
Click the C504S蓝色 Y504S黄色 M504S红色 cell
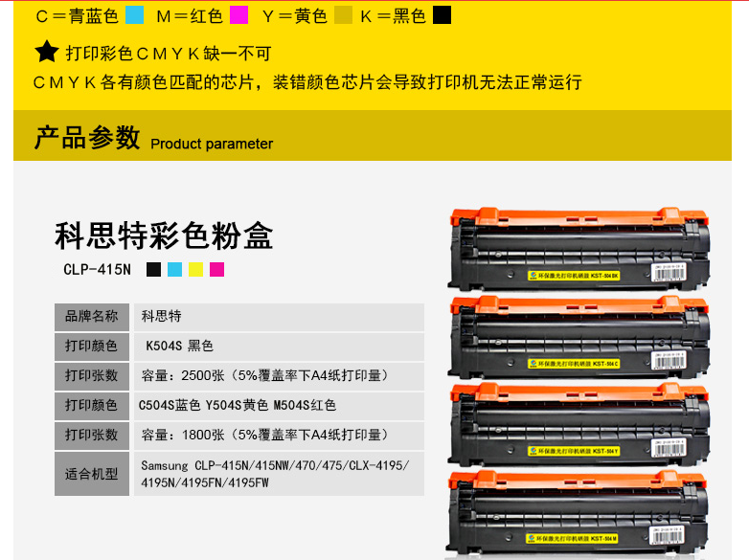(x=279, y=405)
